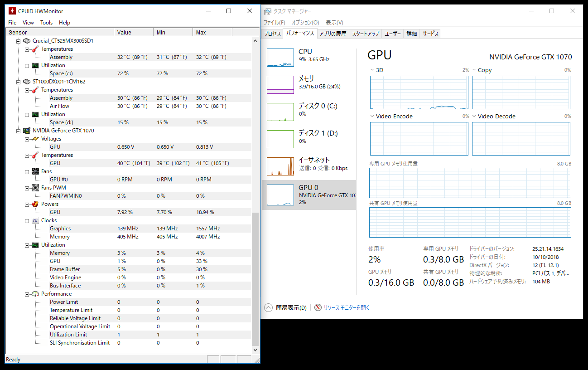The width and height of the screenshot is (588, 370).
Task: Click the fan icon beside Fans PWM
Action: (x=35, y=188)
